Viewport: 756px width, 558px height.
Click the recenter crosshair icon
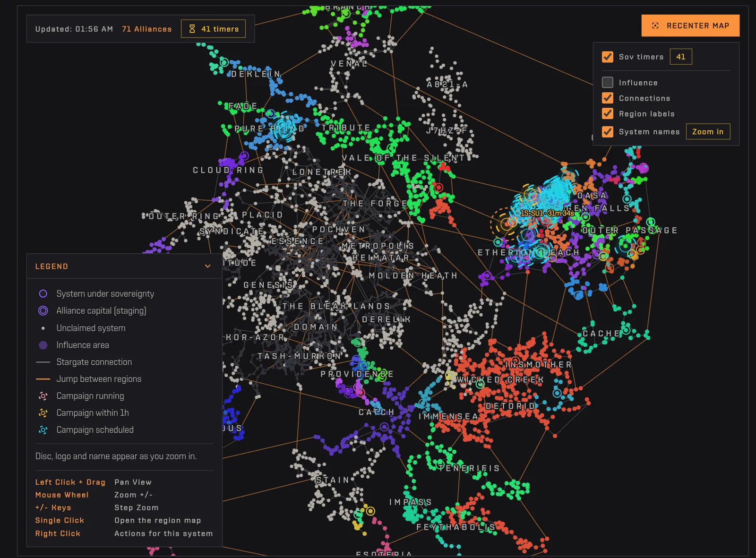point(655,26)
